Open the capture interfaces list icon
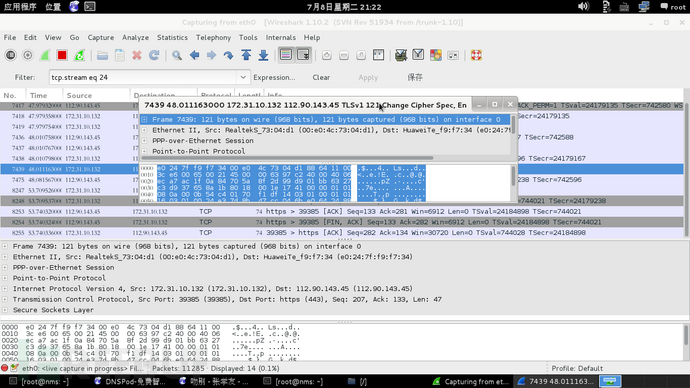This screenshot has width=690, height=388. tap(11, 55)
